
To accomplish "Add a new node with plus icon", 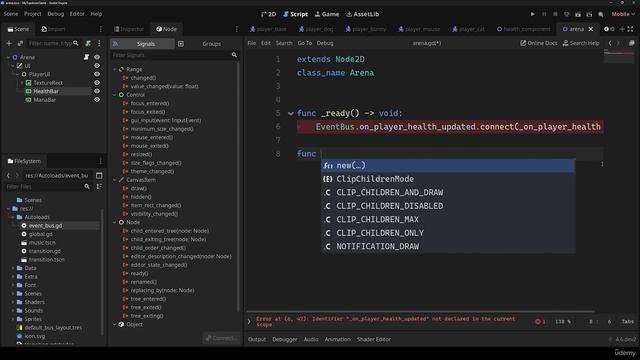I will pos(9,43).
